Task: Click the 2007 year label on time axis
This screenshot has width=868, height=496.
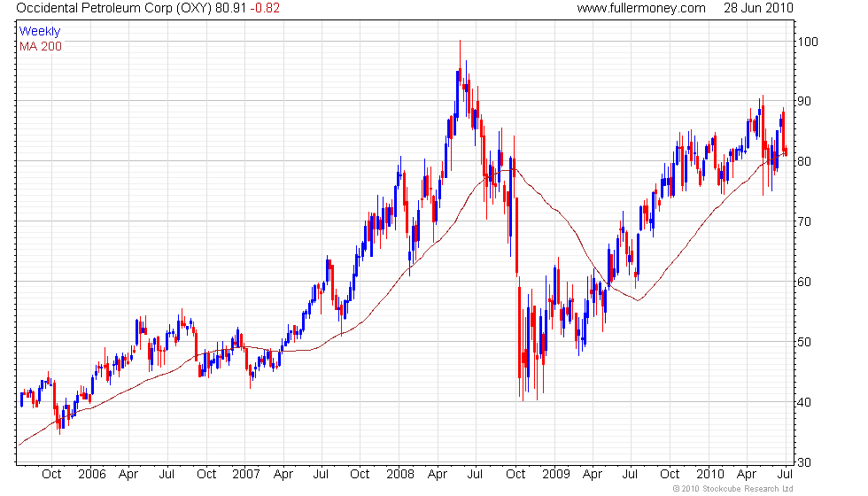Action: click(246, 475)
